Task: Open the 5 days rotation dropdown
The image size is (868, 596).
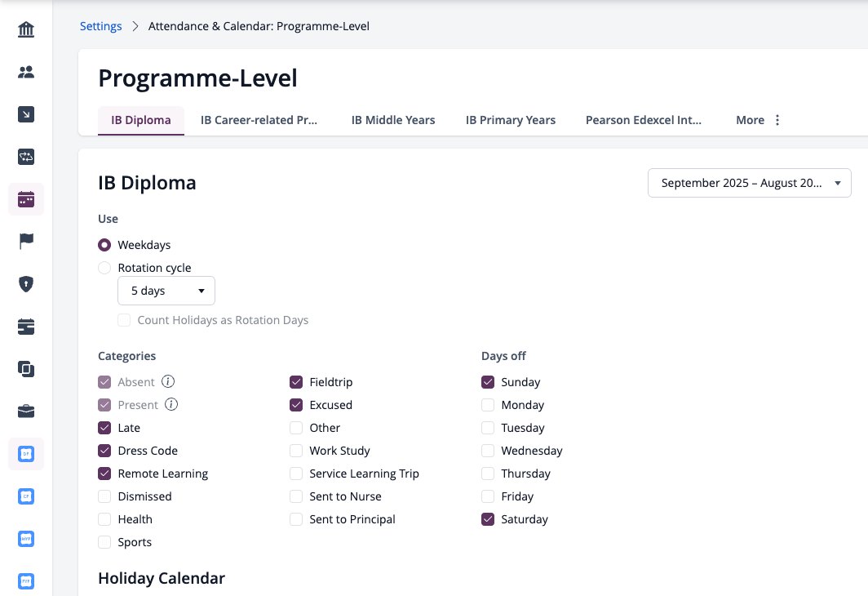Action: (x=166, y=291)
